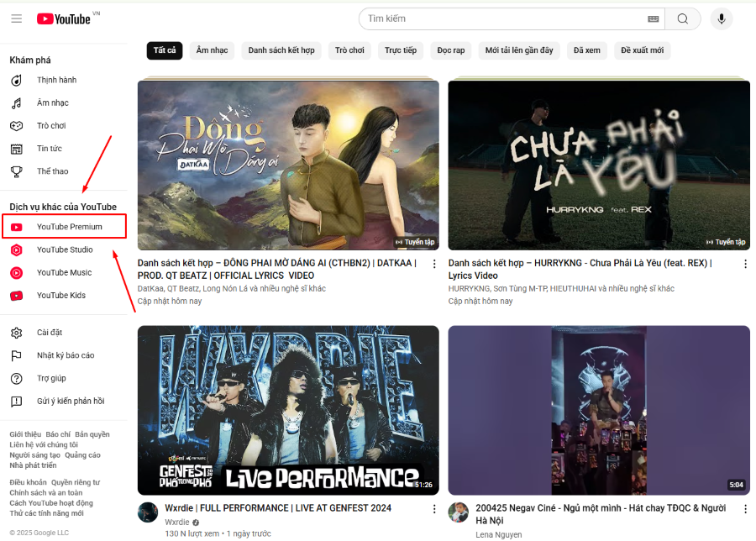This screenshot has height=541, width=756.
Task: Click Quảng cáo footer link
Action: (x=82, y=455)
